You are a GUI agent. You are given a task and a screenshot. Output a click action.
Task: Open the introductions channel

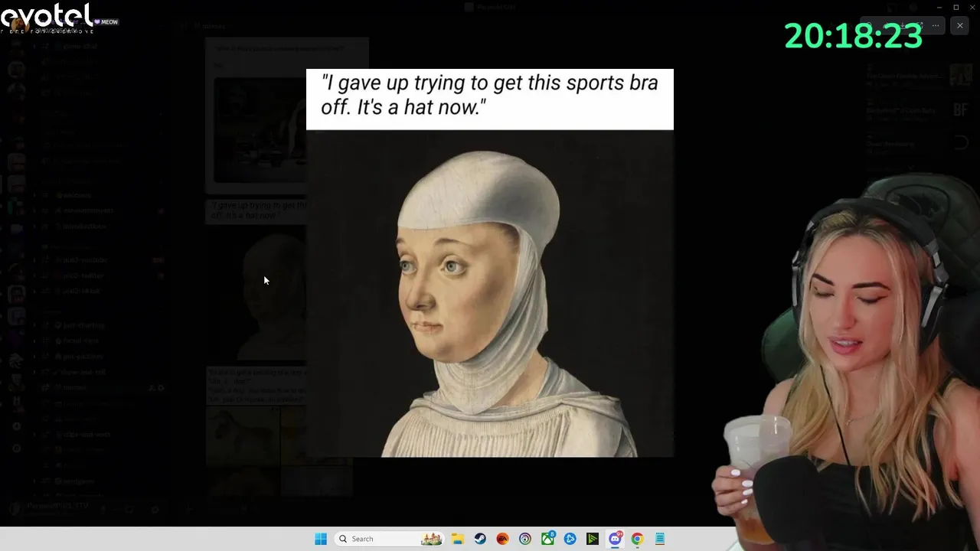(x=84, y=227)
